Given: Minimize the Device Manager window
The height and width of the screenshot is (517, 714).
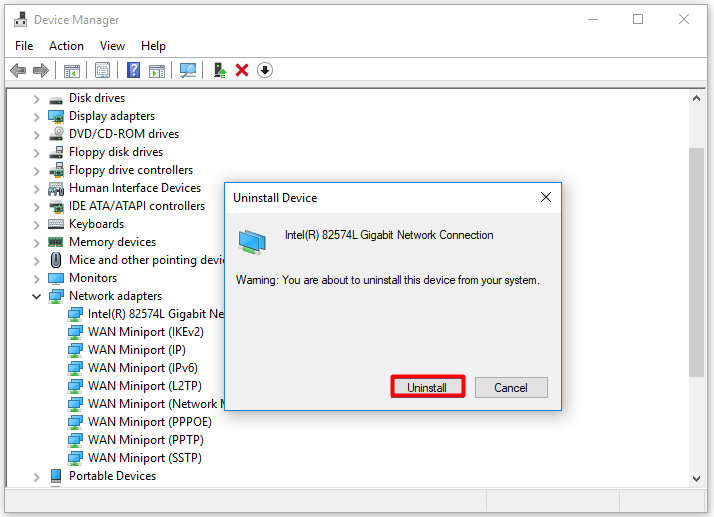Looking at the screenshot, I should 593,19.
